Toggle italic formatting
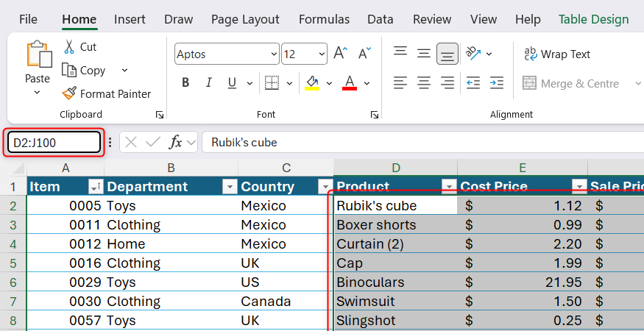Image resolution: width=644 pixels, height=331 pixels. (208, 83)
